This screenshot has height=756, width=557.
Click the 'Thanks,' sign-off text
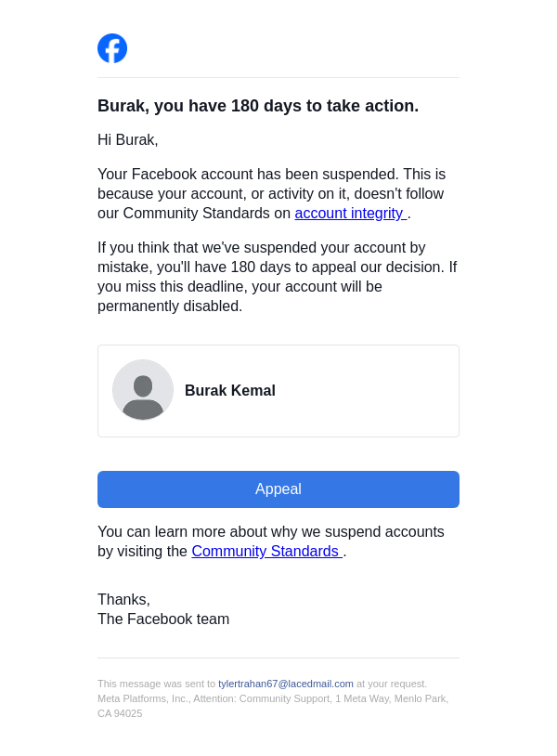pos(123,600)
